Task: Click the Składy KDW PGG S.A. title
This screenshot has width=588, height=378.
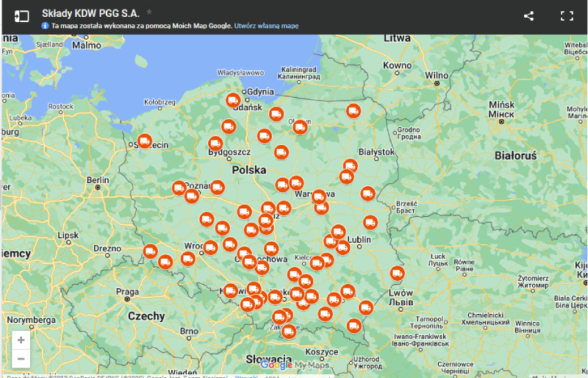Action: [x=90, y=13]
